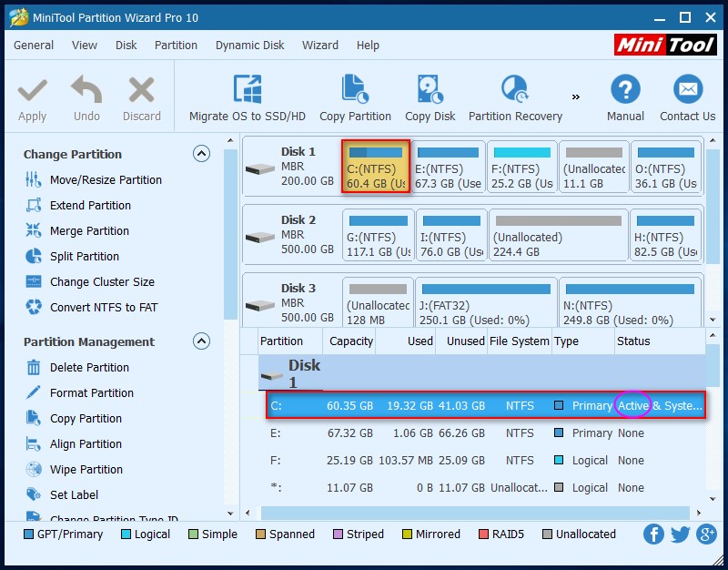
Task: Collapse the Partition Management section
Action: tap(201, 341)
